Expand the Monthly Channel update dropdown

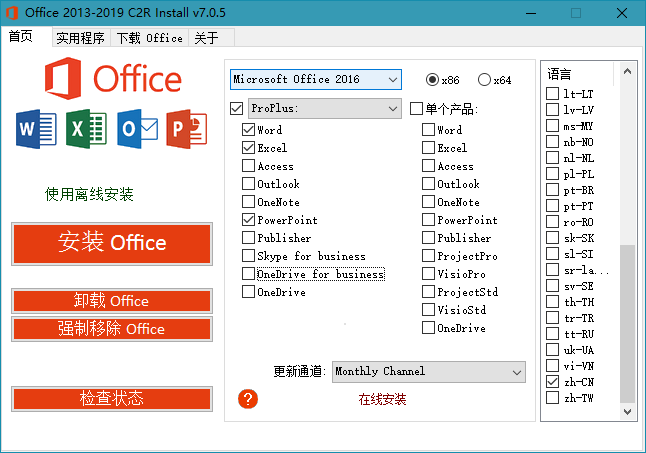point(516,372)
